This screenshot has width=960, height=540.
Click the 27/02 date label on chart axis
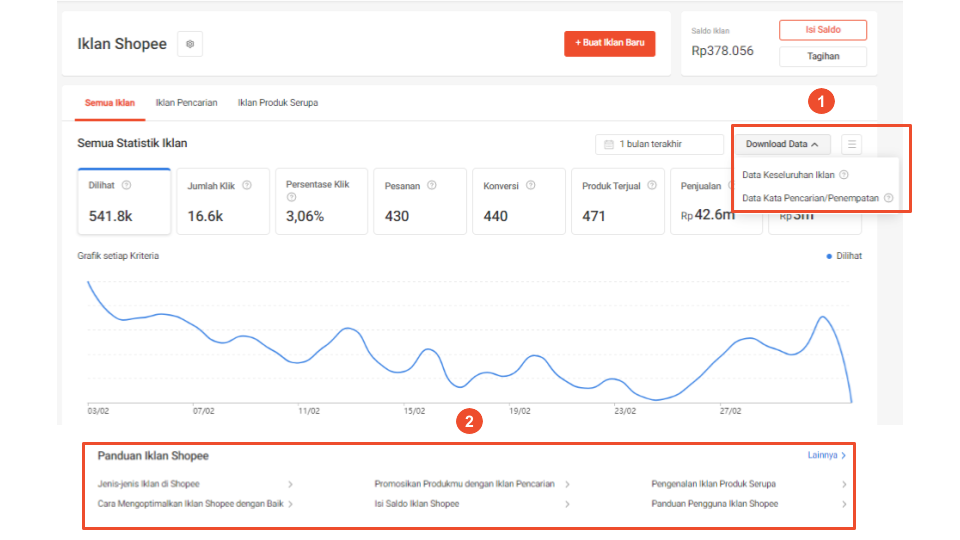(730, 411)
